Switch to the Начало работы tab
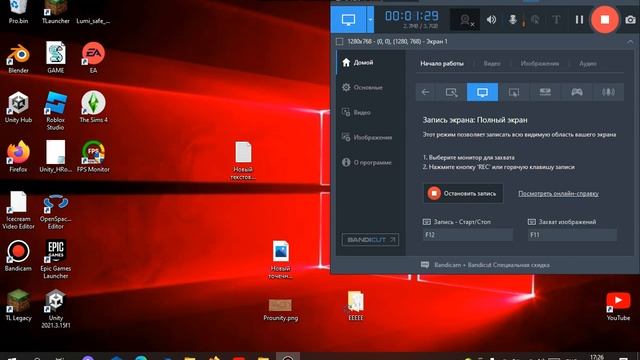Viewport: 640px width, 360px height. (442, 64)
